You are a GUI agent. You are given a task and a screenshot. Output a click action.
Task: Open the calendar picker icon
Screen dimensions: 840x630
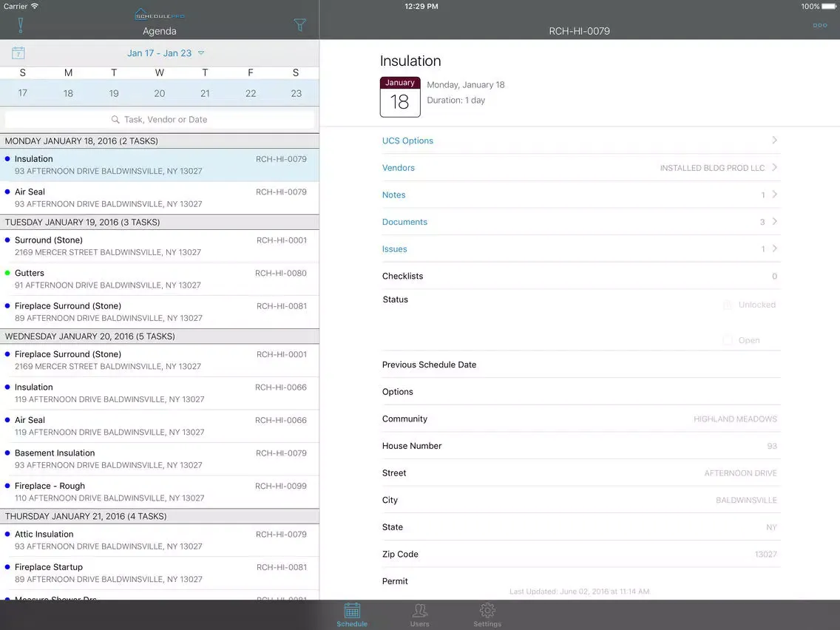tap(18, 53)
